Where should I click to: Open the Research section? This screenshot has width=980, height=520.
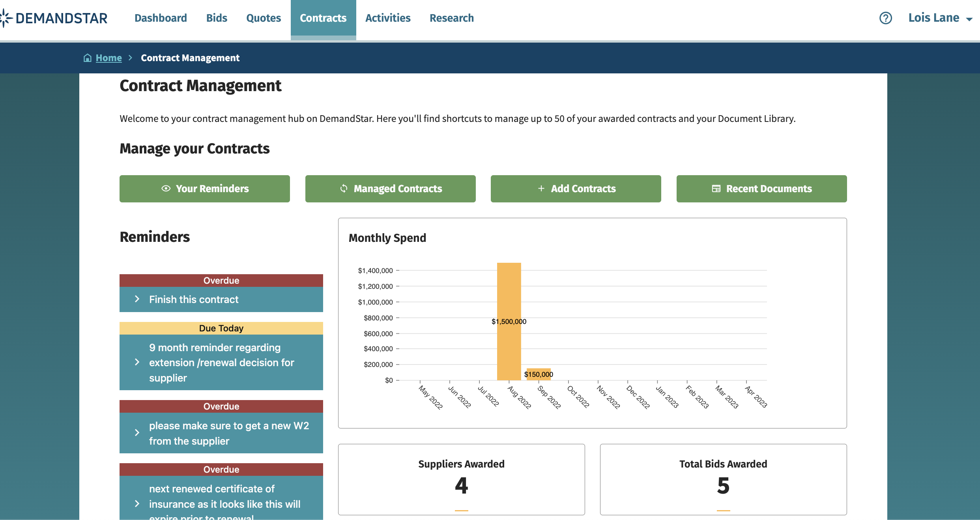[452, 18]
